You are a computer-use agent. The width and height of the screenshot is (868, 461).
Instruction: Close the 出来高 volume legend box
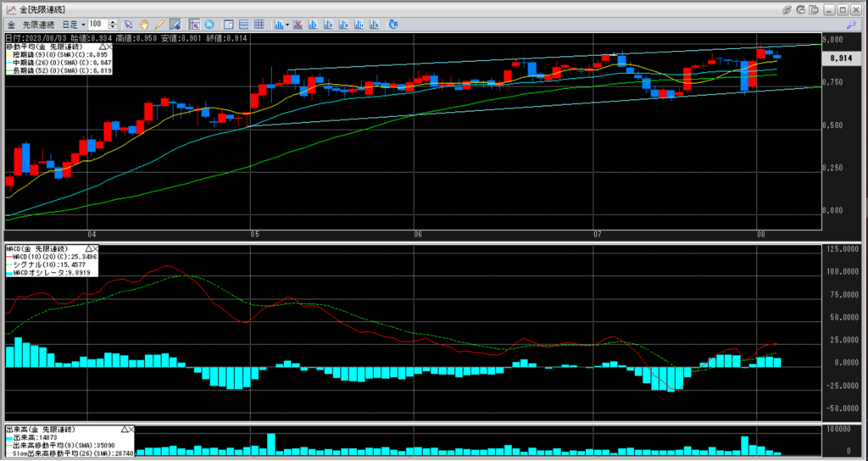pos(130,430)
